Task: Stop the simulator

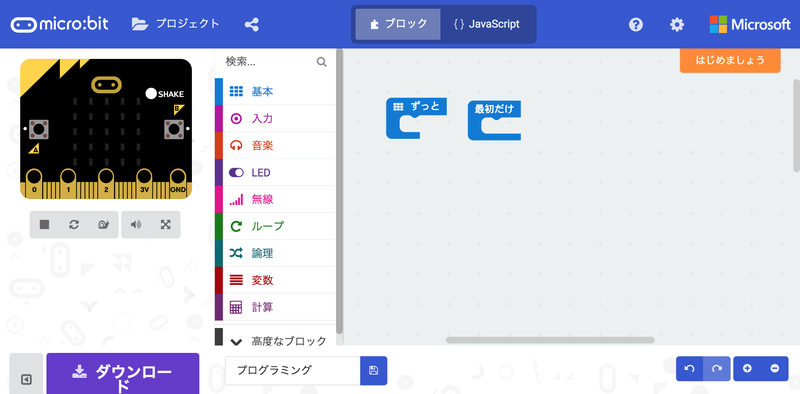Action: (44, 225)
